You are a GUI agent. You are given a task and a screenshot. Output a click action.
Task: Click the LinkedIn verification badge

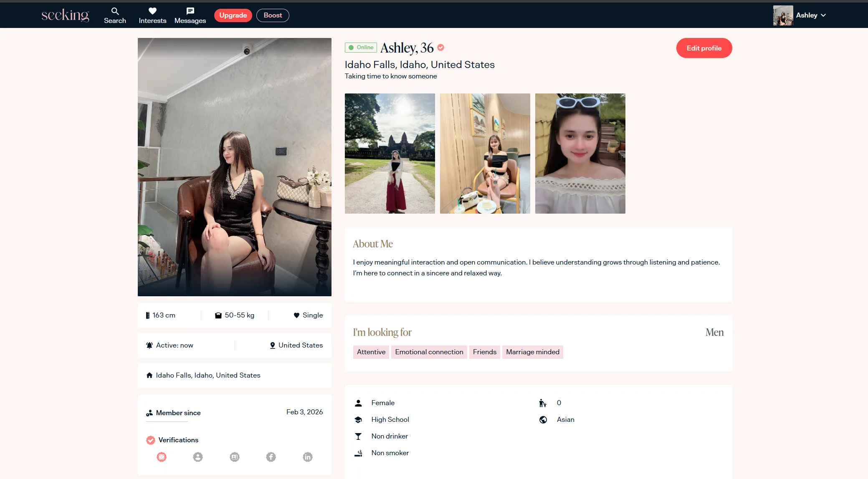tap(308, 457)
